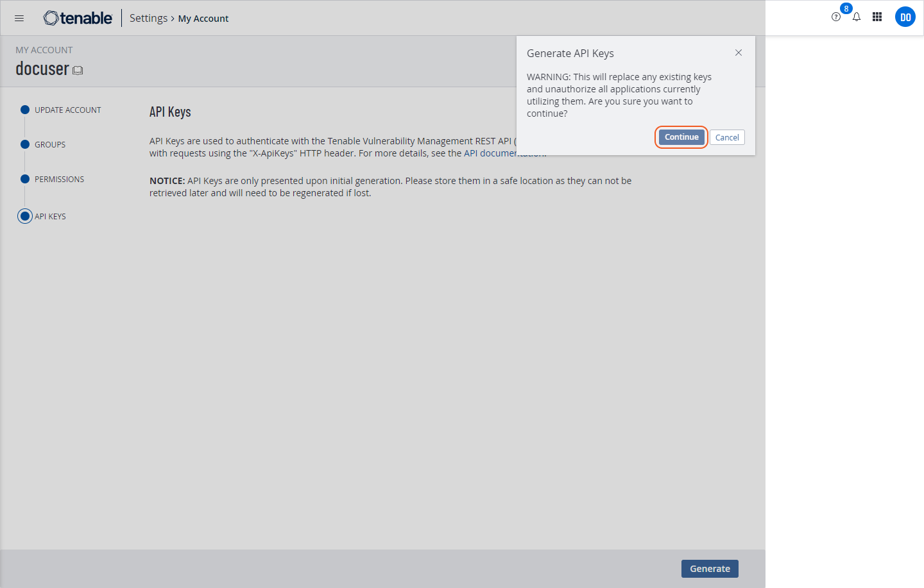Screen dimensions: 924x588
Task: Click the Generate button
Action: 710,569
